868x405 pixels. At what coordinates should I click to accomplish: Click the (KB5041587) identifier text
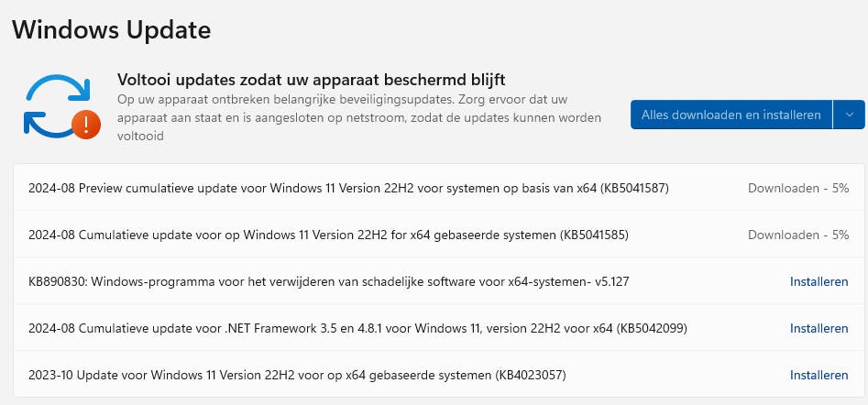pos(634,188)
